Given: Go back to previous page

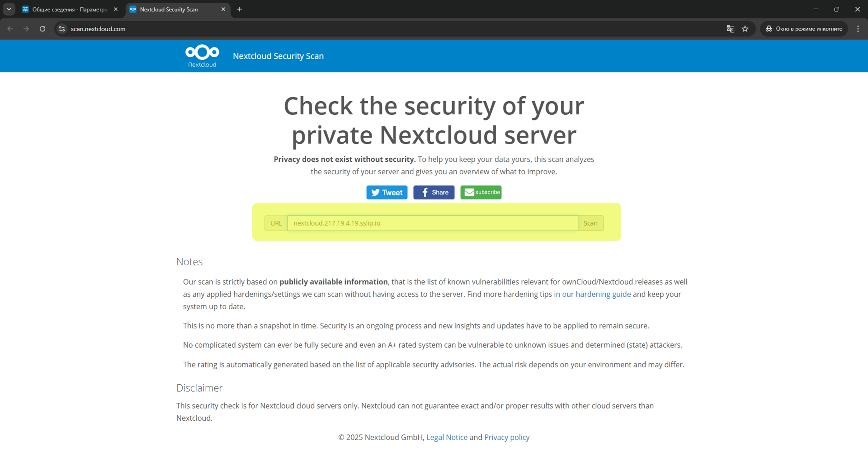Looking at the screenshot, I should click(x=10, y=29).
